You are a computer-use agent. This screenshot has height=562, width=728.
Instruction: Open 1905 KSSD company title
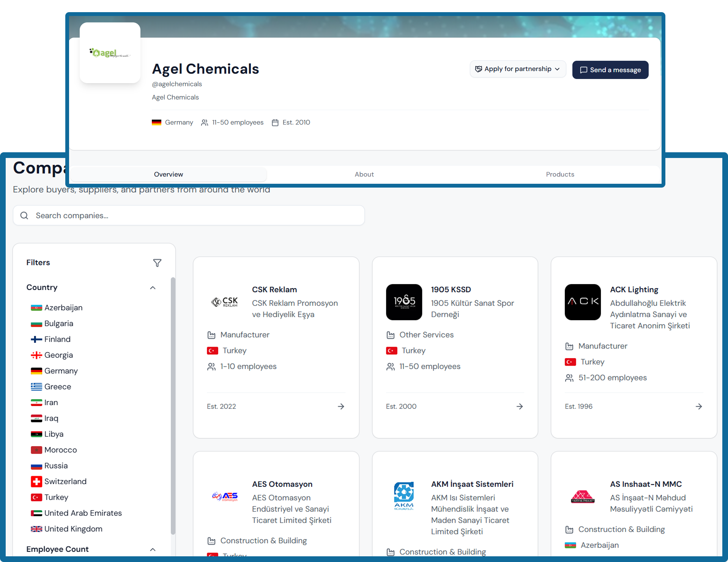(x=451, y=289)
